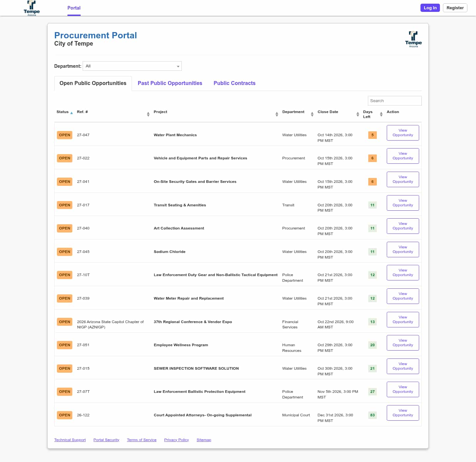476x462 pixels.
Task: Open the Public Contracts tab
Action: pyautogui.click(x=234, y=83)
